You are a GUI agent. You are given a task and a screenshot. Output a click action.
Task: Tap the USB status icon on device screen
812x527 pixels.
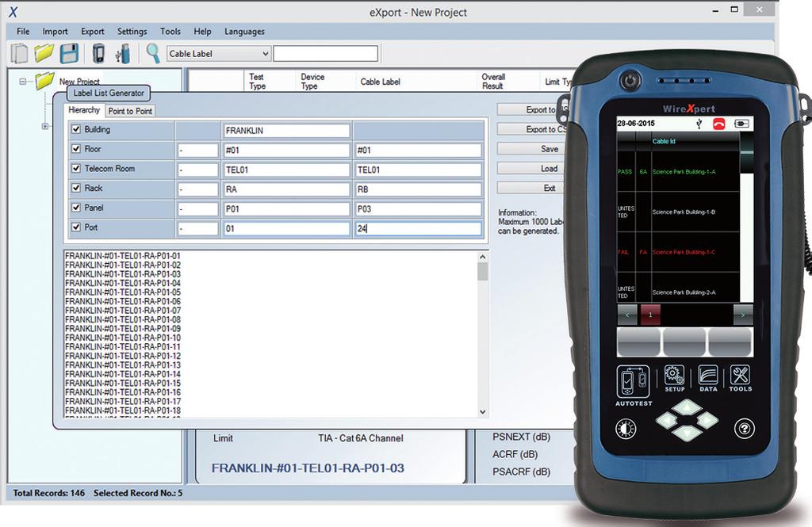pyautogui.click(x=699, y=124)
